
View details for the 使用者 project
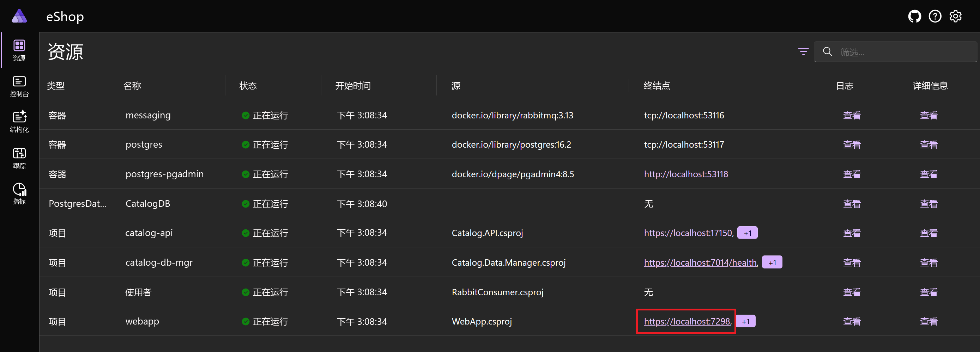tap(928, 292)
